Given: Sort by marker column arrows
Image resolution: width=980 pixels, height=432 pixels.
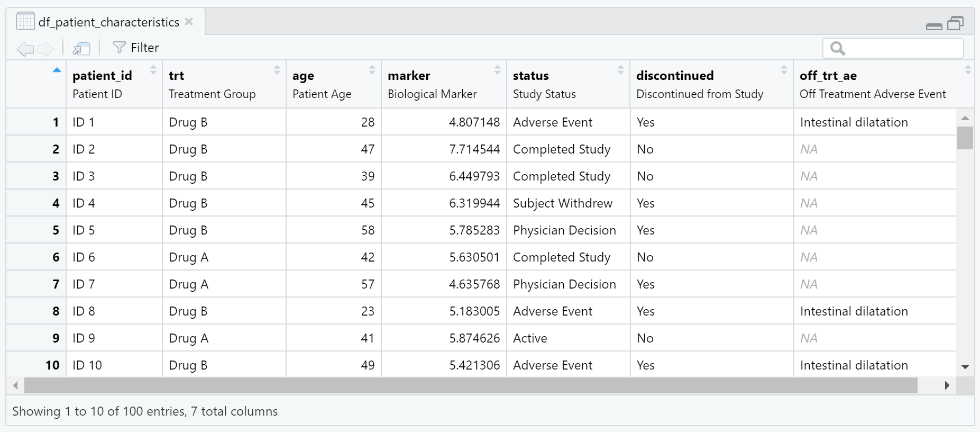Looking at the screenshot, I should click(497, 70).
